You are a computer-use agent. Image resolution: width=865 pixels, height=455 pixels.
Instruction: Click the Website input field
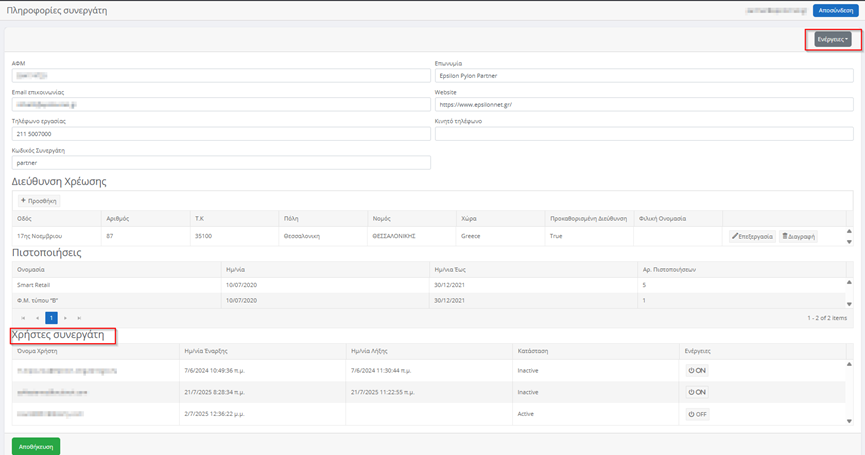[x=643, y=104]
